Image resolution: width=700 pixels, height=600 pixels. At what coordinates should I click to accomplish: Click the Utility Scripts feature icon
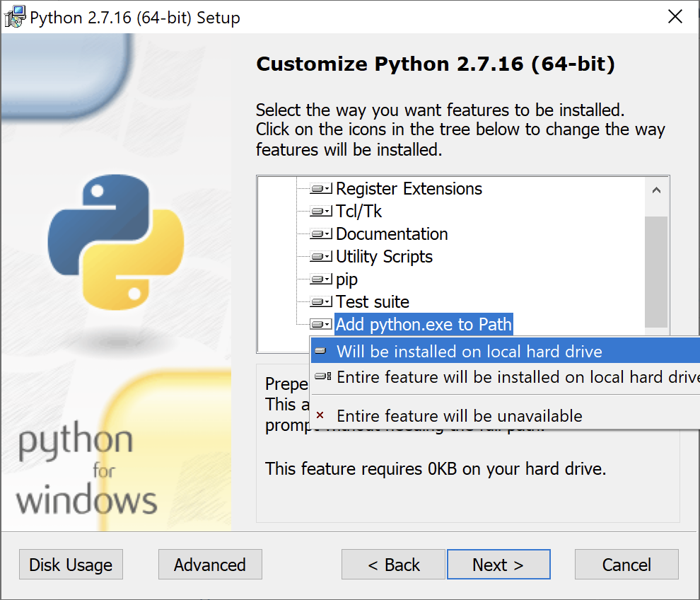point(319,256)
